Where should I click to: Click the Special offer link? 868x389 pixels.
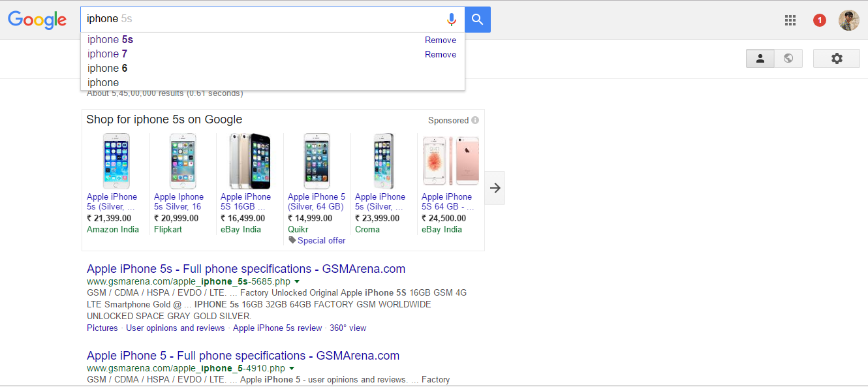pos(322,240)
